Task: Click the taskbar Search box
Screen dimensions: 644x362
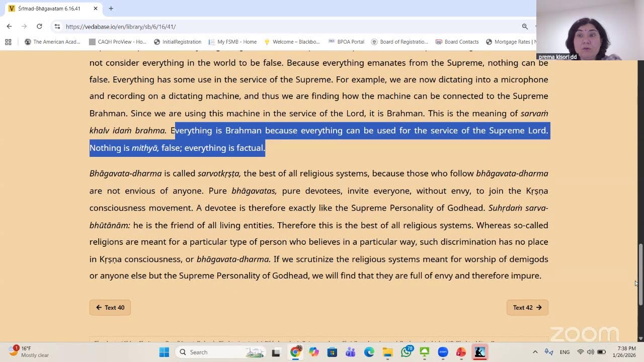Action: [220, 352]
